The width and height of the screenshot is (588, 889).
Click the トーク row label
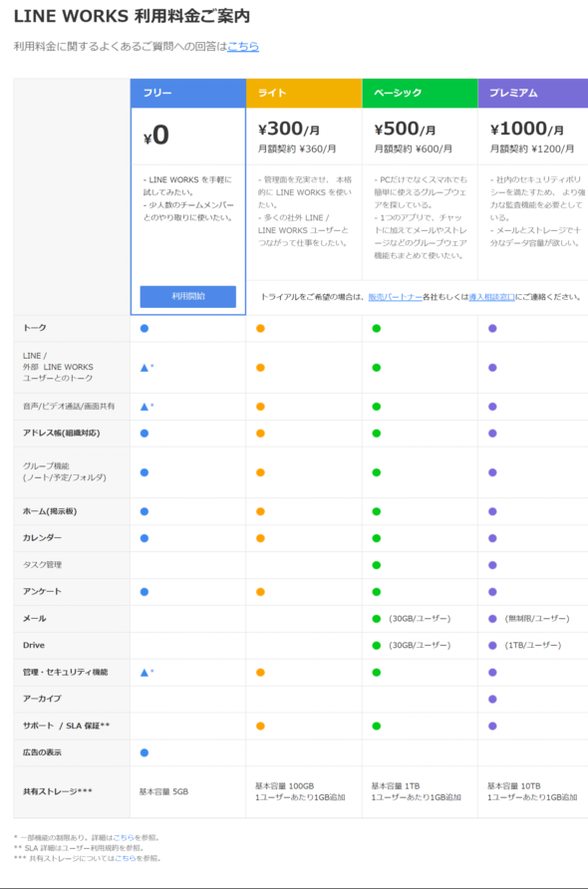(x=35, y=328)
